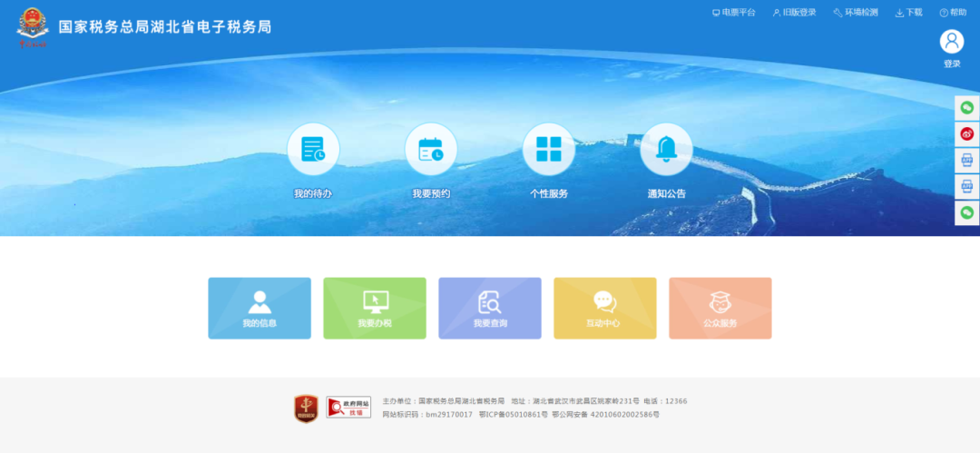The height and width of the screenshot is (453, 980).
Task: Open the red Weibo sidebar icon
Action: (x=967, y=133)
